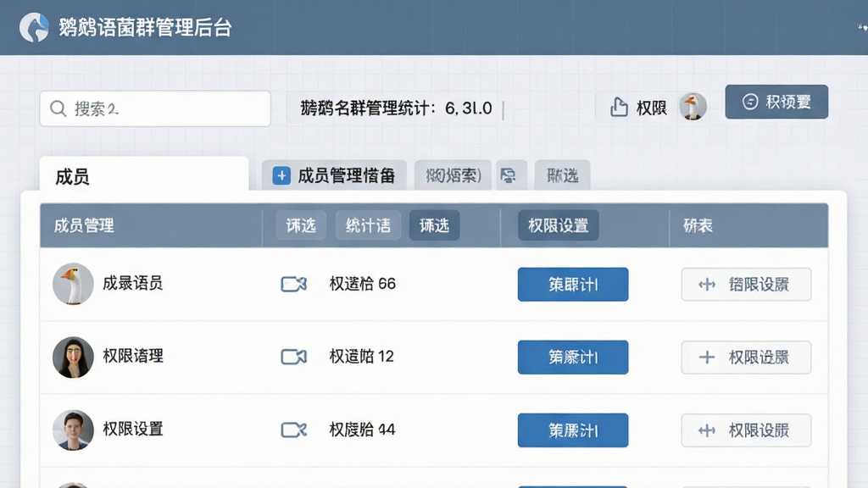This screenshot has width=868, height=488.
Task: Click member name 权限设置 in third row
Action: (133, 429)
